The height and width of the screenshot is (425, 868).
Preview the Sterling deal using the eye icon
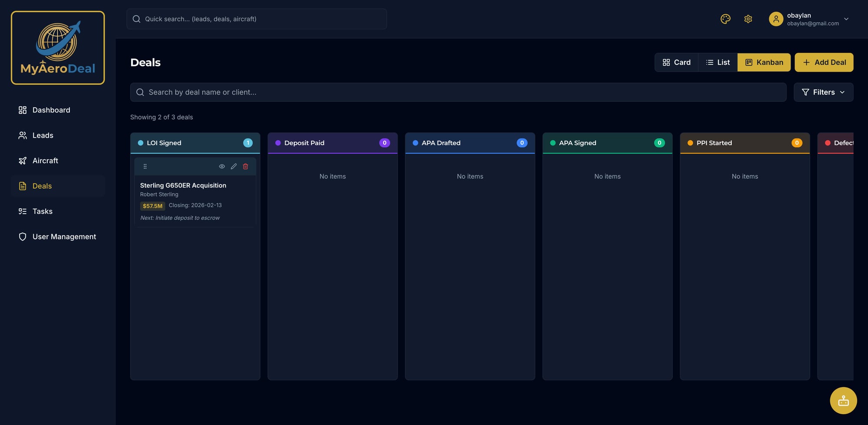pos(222,166)
